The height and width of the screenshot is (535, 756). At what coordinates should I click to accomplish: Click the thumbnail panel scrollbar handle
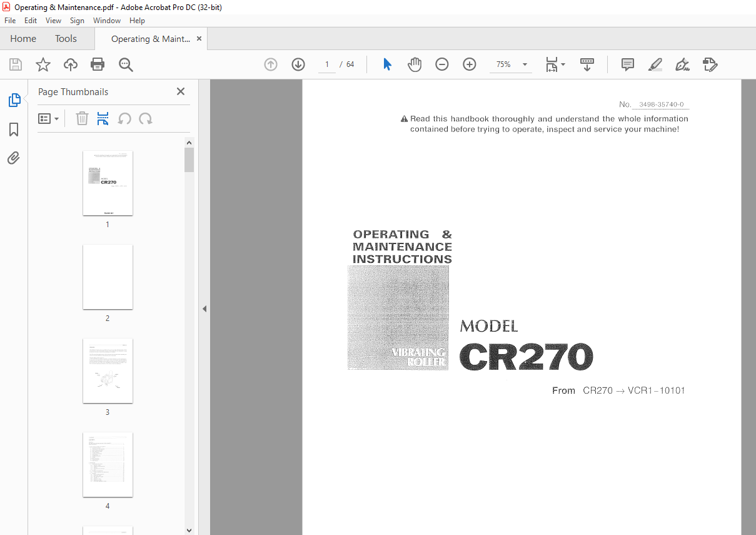[x=189, y=160]
